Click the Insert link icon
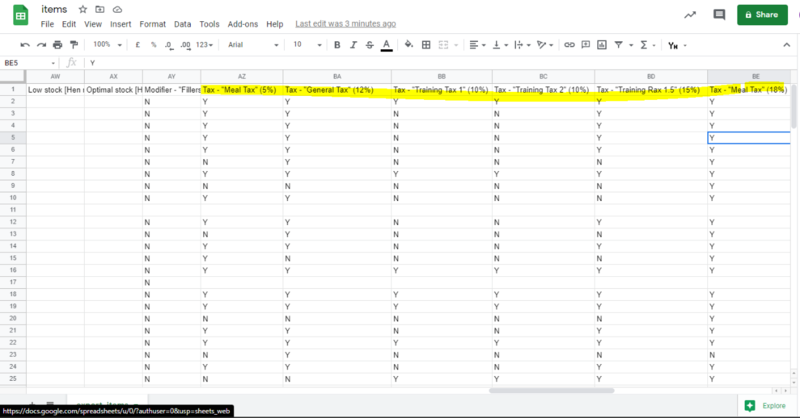Image resolution: width=800 pixels, height=418 pixels. coord(569,44)
